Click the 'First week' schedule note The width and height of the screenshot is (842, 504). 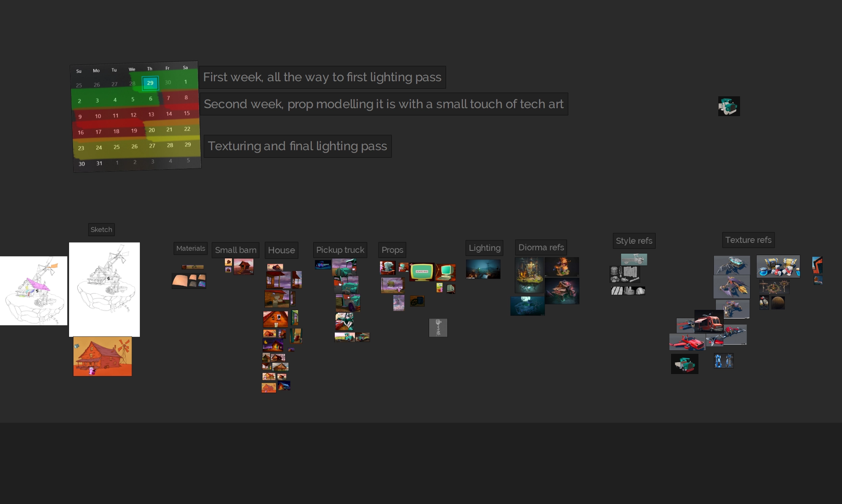tap(322, 77)
